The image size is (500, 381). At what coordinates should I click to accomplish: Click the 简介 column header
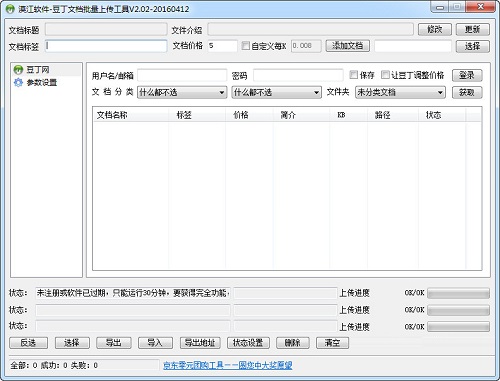click(x=301, y=115)
